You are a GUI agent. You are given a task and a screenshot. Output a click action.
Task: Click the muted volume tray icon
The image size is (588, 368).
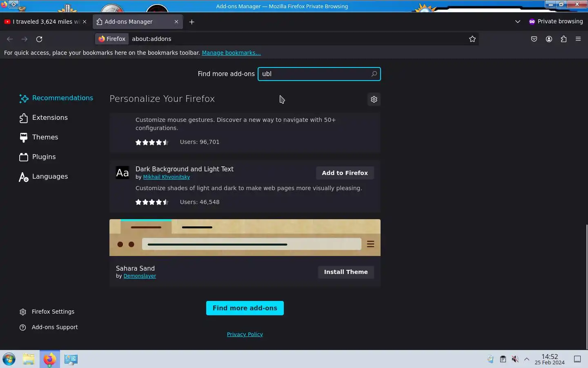click(x=515, y=359)
